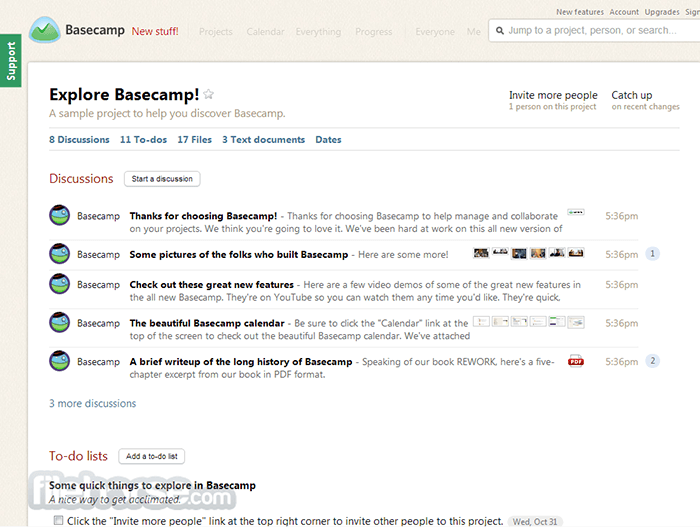Screen dimensions: 700x527
Task: Check the Invite more people to-do checkbox
Action: [58, 520]
